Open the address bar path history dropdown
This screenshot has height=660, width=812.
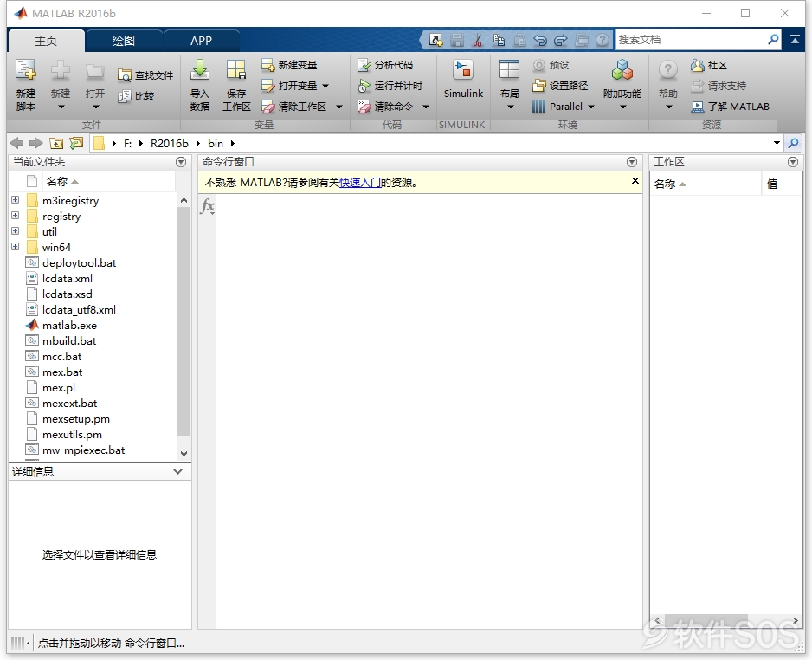[777, 144]
